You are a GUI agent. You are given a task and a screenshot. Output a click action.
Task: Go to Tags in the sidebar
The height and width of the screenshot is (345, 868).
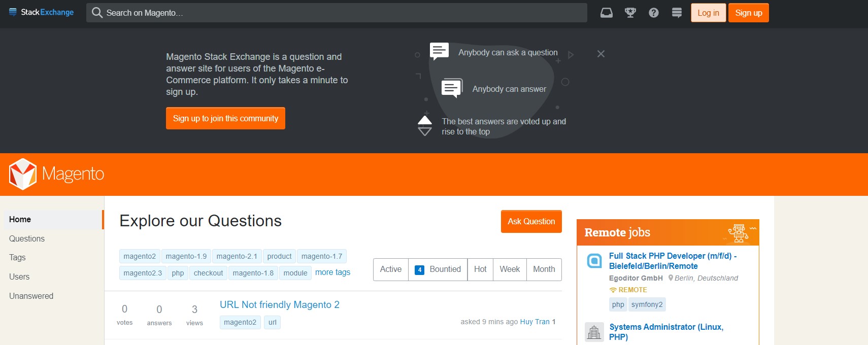(17, 257)
